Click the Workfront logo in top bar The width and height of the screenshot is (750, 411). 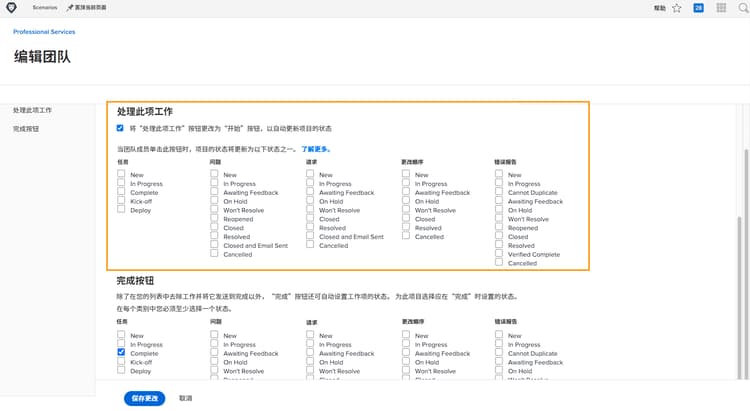coord(11,8)
